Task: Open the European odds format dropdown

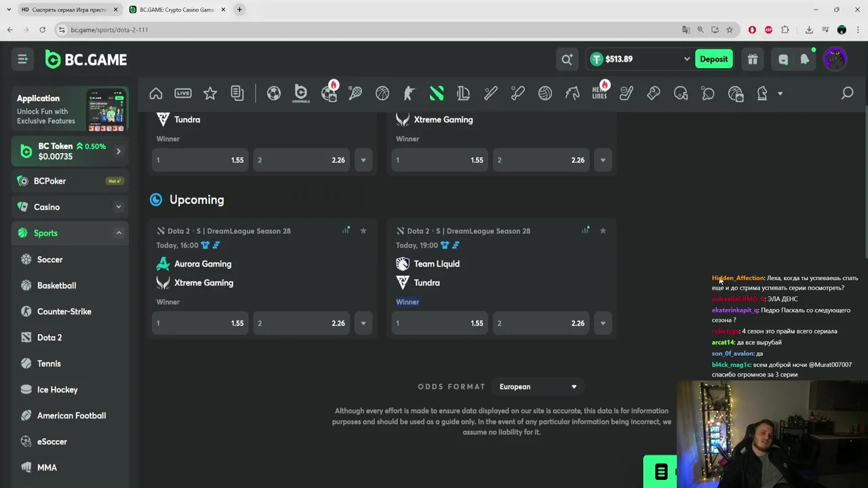Action: [x=538, y=387]
